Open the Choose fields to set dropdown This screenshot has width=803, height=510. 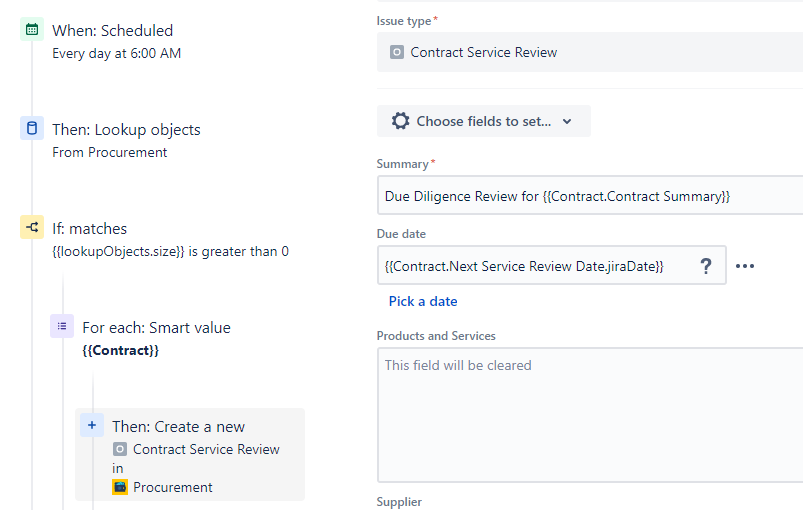(x=484, y=121)
